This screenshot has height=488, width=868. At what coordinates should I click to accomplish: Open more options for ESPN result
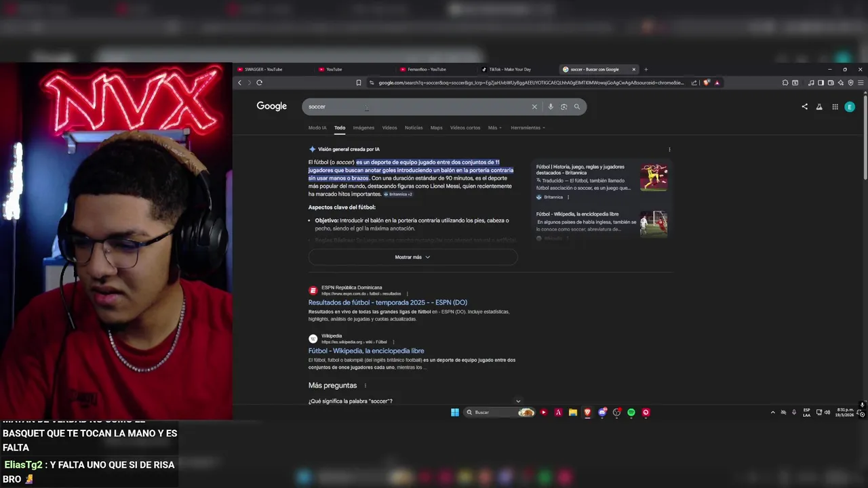(408, 294)
